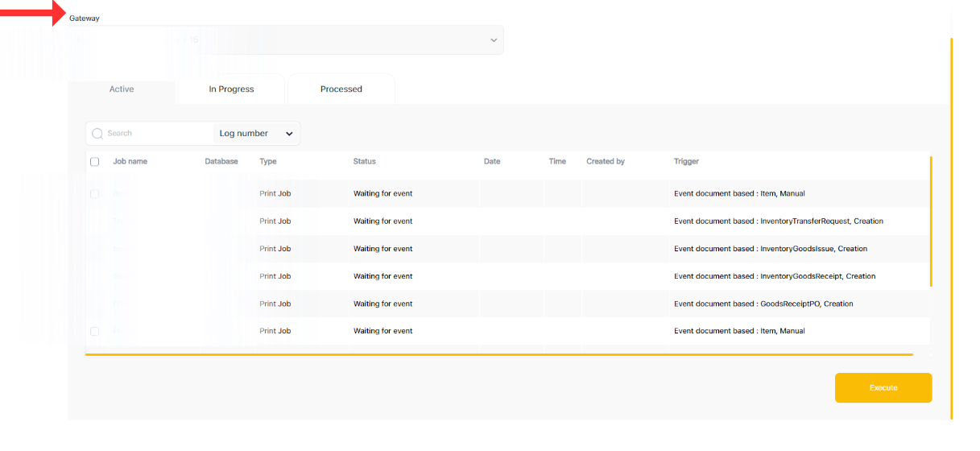Click the table's yellow vertical scrollbar

point(931,221)
